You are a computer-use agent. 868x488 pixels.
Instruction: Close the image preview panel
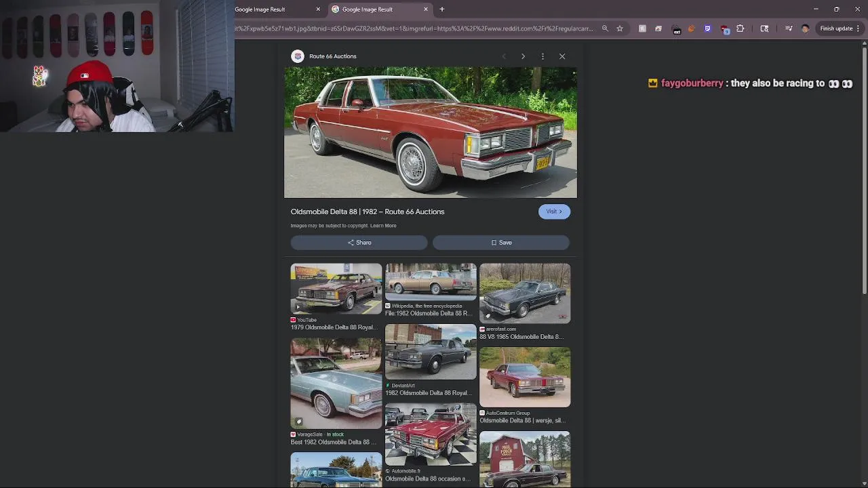(562, 56)
